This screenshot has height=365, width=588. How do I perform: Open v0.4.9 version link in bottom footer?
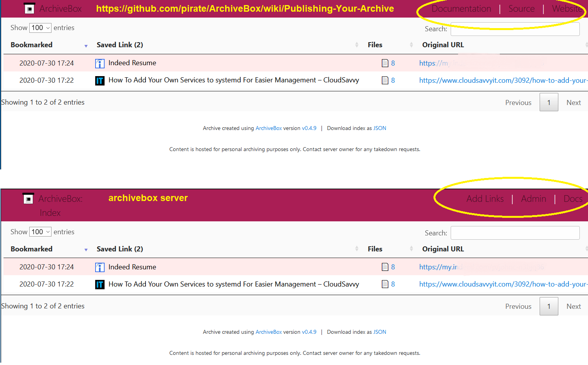tap(309, 332)
